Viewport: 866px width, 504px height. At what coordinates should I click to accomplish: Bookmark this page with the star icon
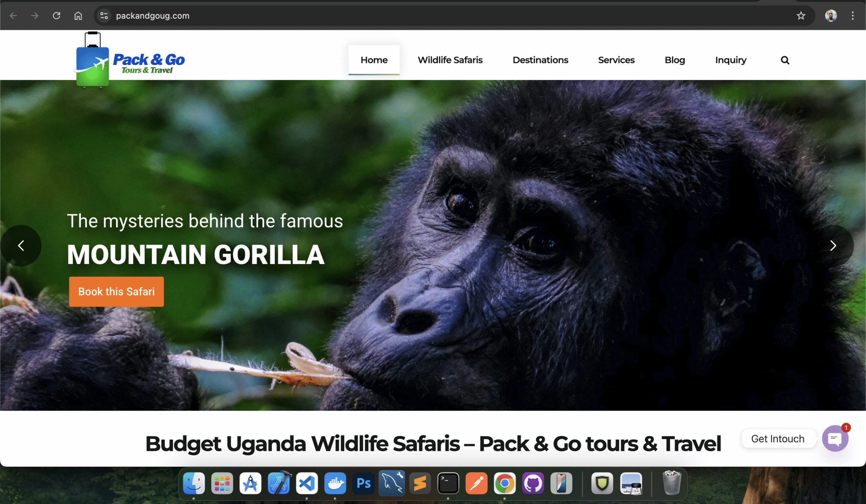[x=801, y=16]
